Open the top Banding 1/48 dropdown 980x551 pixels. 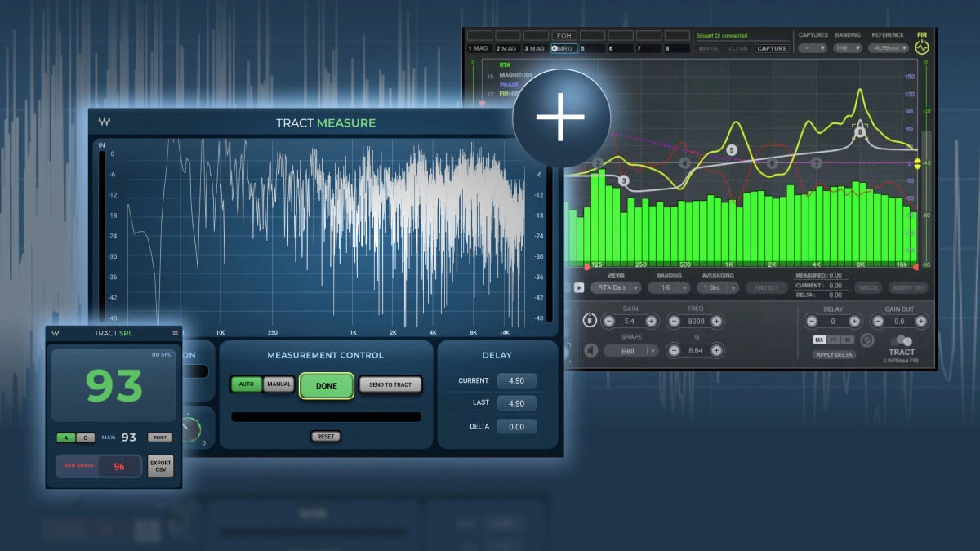847,48
